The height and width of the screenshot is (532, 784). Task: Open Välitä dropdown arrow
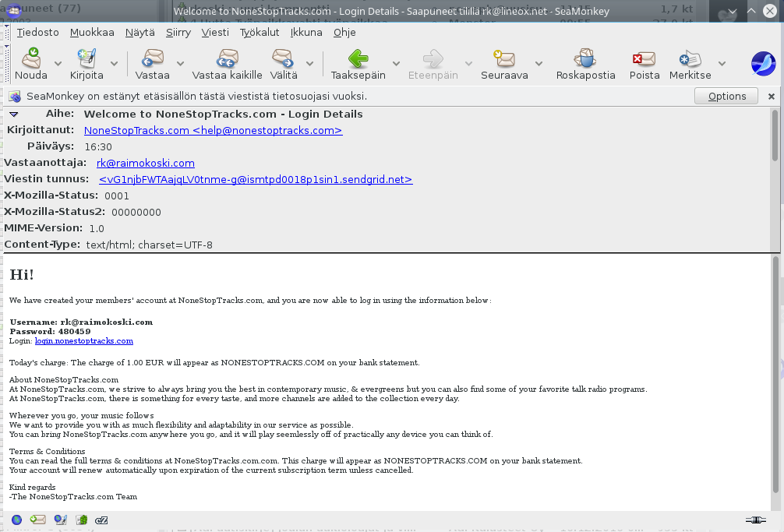tap(310, 63)
